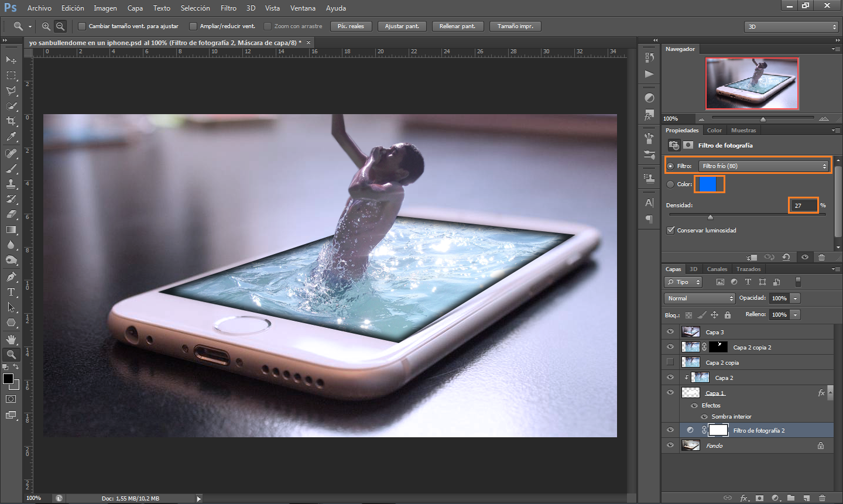The height and width of the screenshot is (504, 843).
Task: Show the 'Capa 2 copia' layer
Action: pyautogui.click(x=670, y=362)
